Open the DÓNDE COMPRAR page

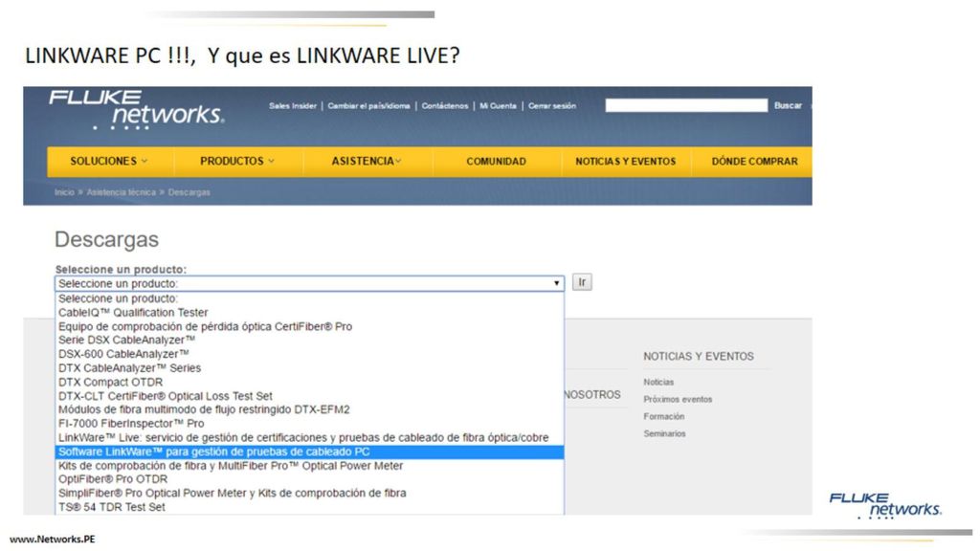pyautogui.click(x=754, y=161)
